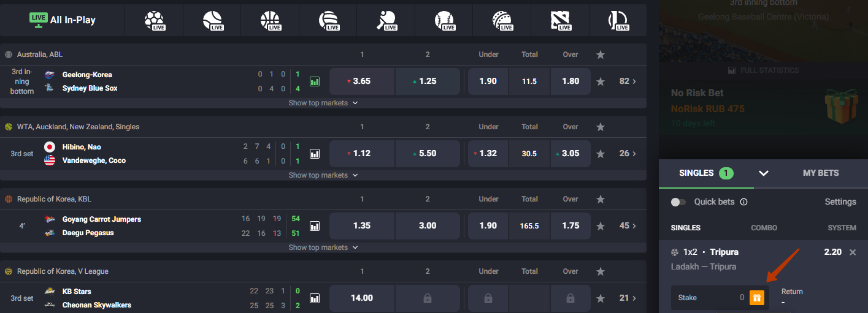Bet on Sydney Blue Sox at 1.25
868x313 pixels.
pyautogui.click(x=428, y=81)
